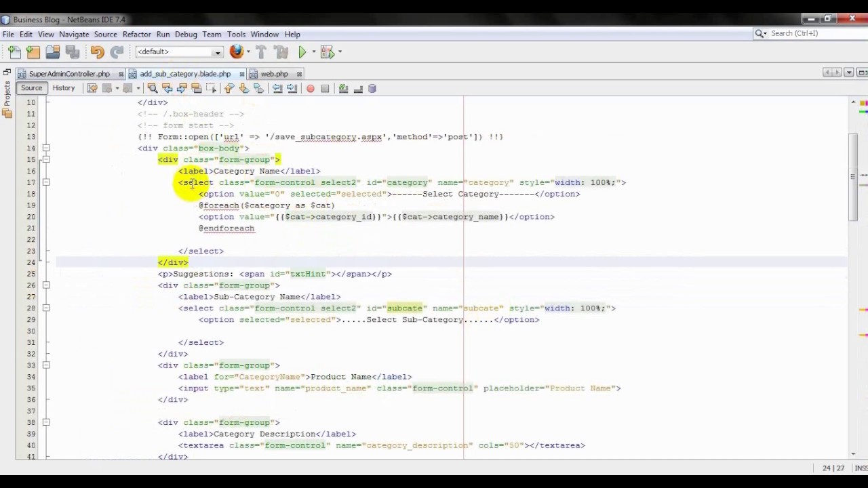The height and width of the screenshot is (488, 868).
Task: Click Find Next Occurrence icon
Action: point(182,88)
